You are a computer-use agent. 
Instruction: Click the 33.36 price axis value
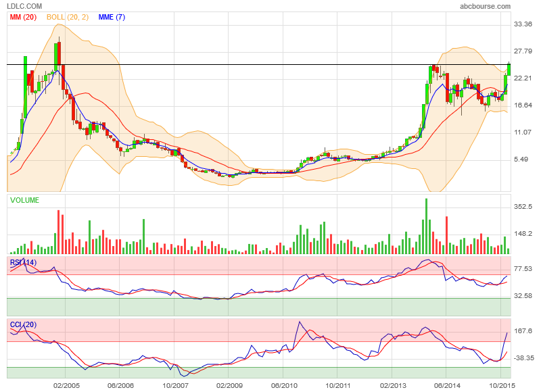coord(523,24)
